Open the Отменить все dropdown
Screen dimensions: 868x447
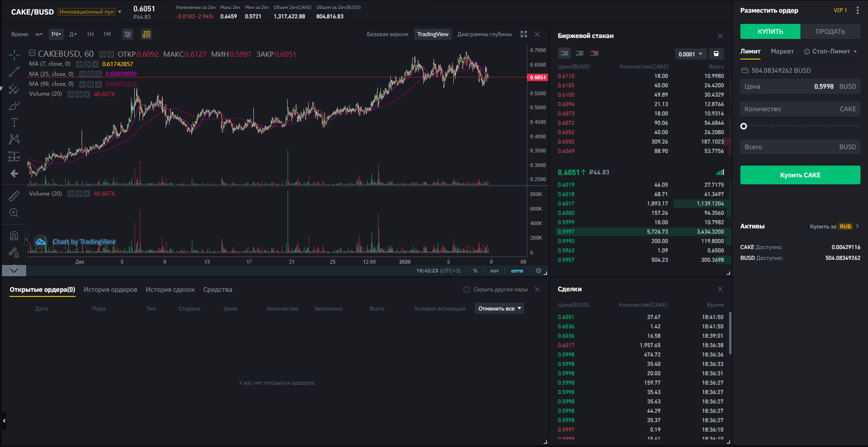pos(500,308)
